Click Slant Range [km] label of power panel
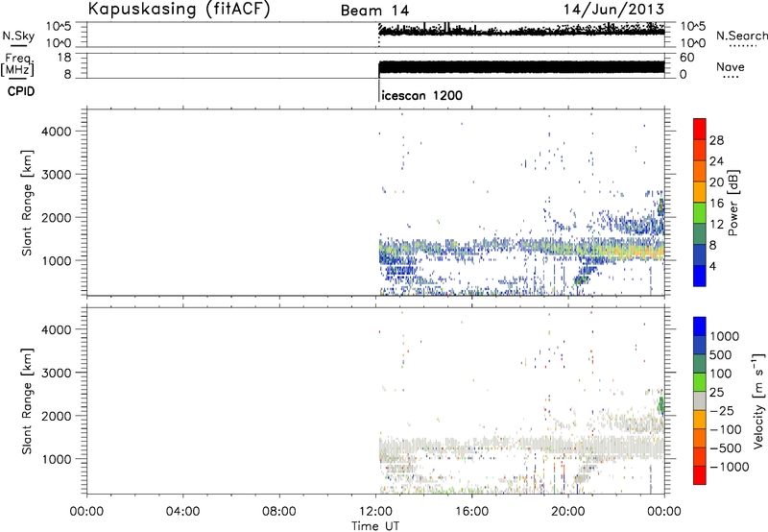This screenshot has height=532, width=768. 27,203
